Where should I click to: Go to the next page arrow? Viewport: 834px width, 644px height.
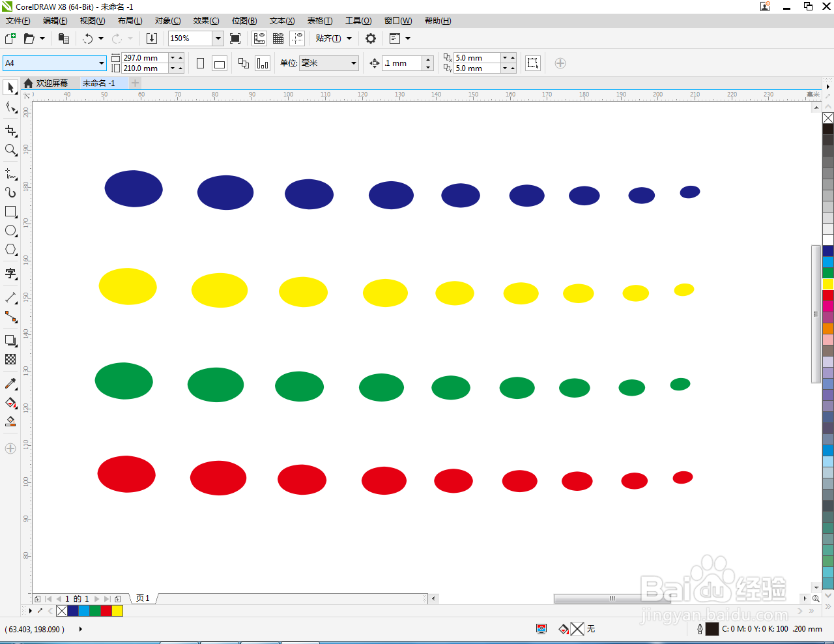(97, 599)
